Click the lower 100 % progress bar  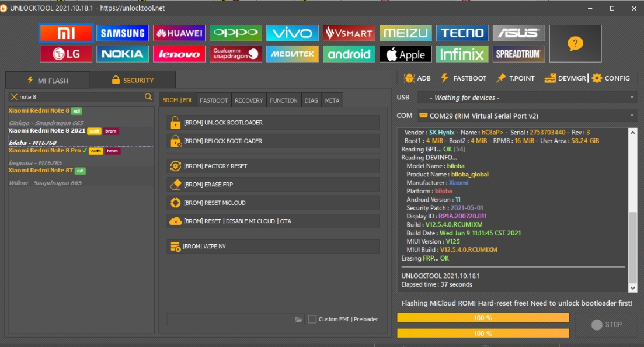[483, 334]
